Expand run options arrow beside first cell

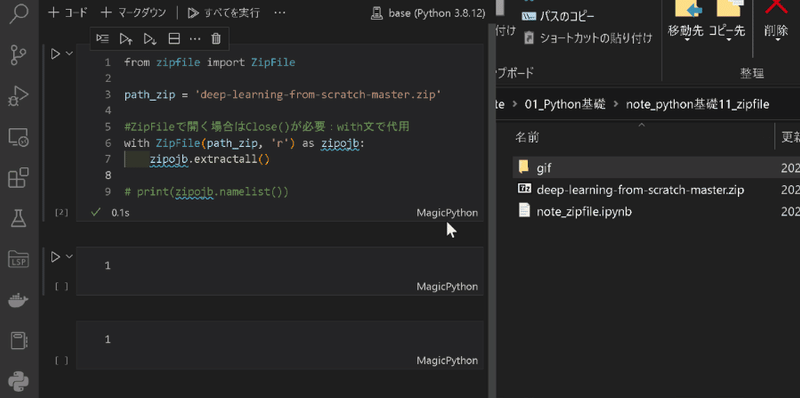(69, 54)
